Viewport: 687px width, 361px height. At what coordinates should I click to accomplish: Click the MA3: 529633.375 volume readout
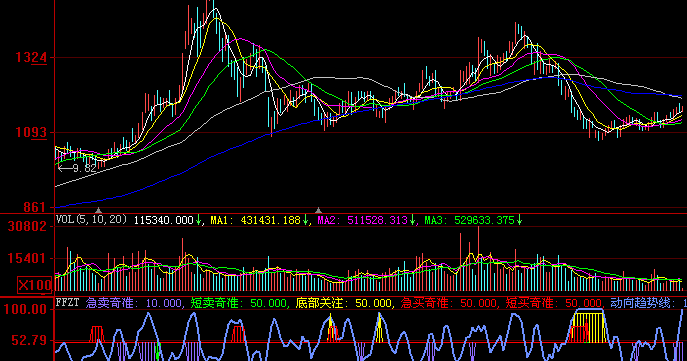point(469,220)
